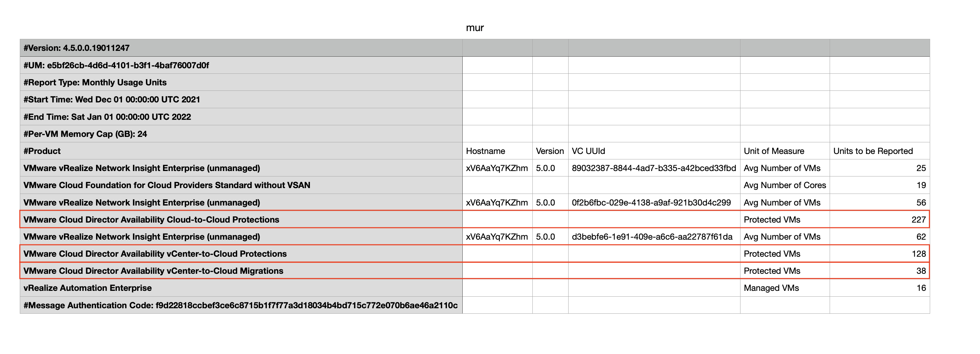Select "Cloud Director Availability vCenter-to-Cloud Protections" cell

(241, 254)
